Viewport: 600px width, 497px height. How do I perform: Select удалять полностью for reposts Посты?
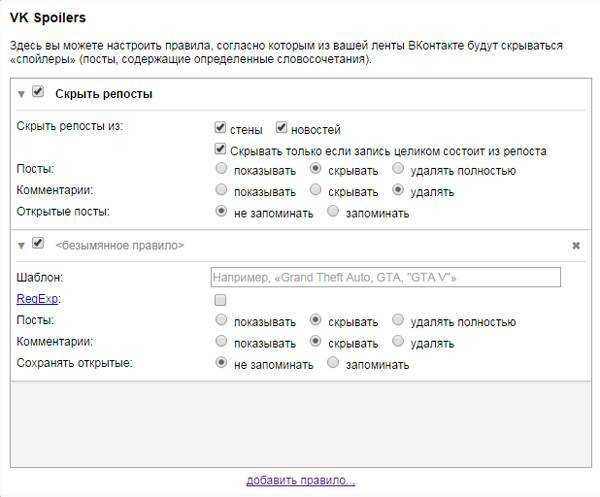[x=398, y=168]
